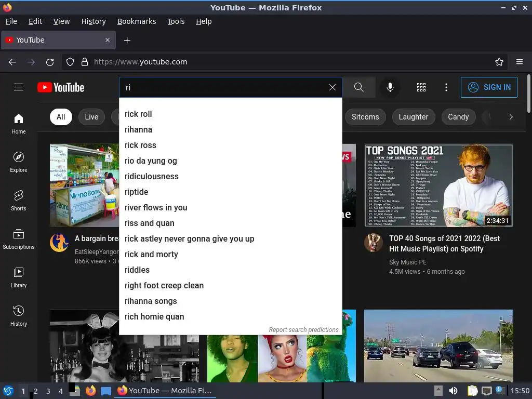This screenshot has width=532, height=399.
Task: Select the Laughter filter chip
Action: 413,117
